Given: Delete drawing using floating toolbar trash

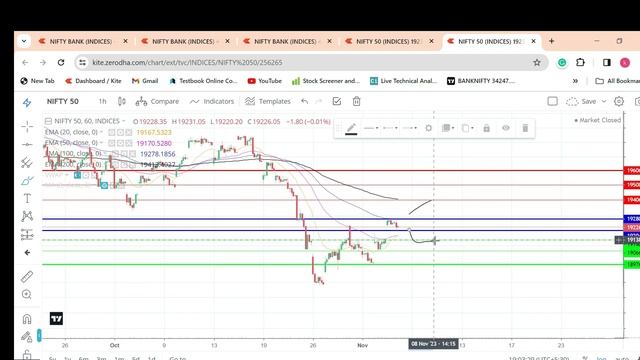Looking at the screenshot, I should (525, 128).
